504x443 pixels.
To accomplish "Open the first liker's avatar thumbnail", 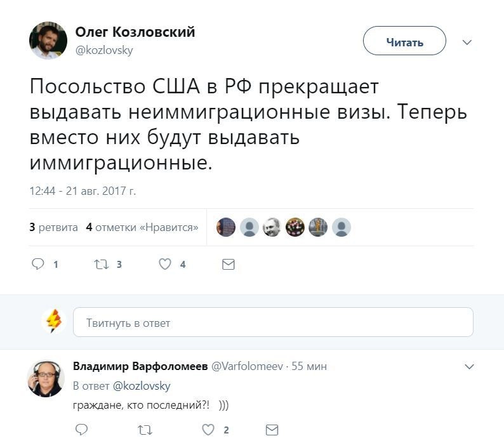I will (226, 227).
